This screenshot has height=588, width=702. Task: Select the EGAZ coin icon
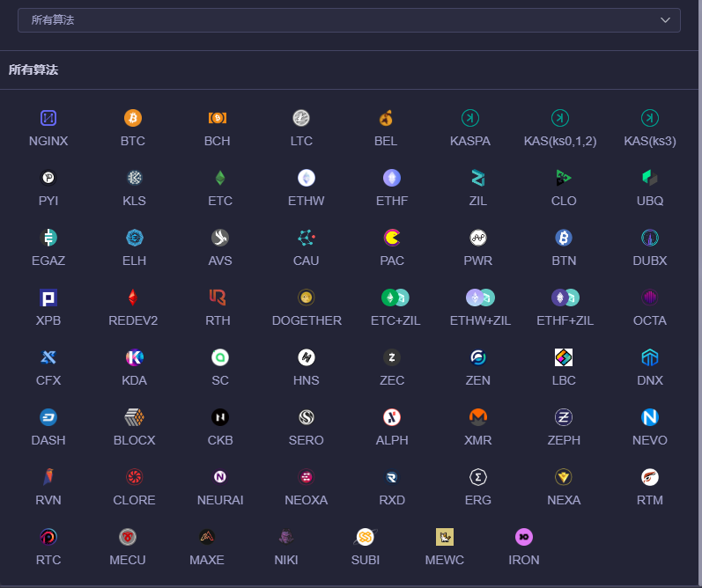pos(48,238)
